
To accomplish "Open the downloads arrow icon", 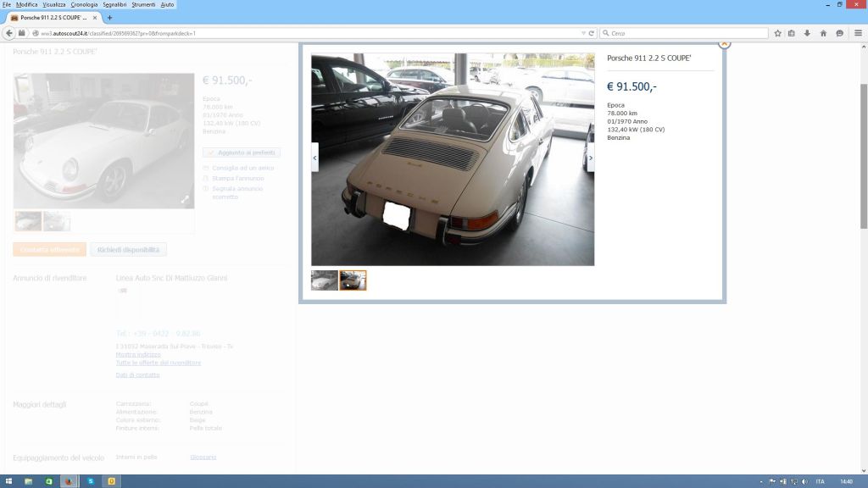I will pyautogui.click(x=807, y=33).
